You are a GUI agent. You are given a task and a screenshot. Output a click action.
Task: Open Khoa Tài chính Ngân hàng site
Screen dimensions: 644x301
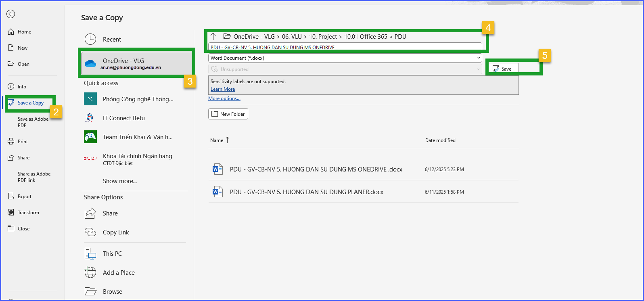(137, 159)
